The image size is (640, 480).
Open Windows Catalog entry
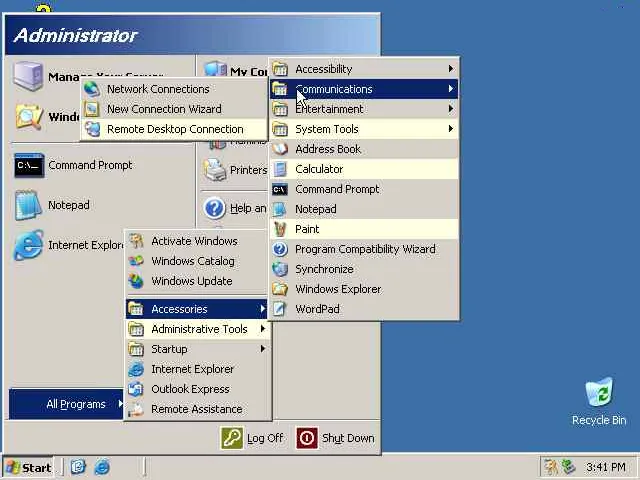click(x=198, y=261)
